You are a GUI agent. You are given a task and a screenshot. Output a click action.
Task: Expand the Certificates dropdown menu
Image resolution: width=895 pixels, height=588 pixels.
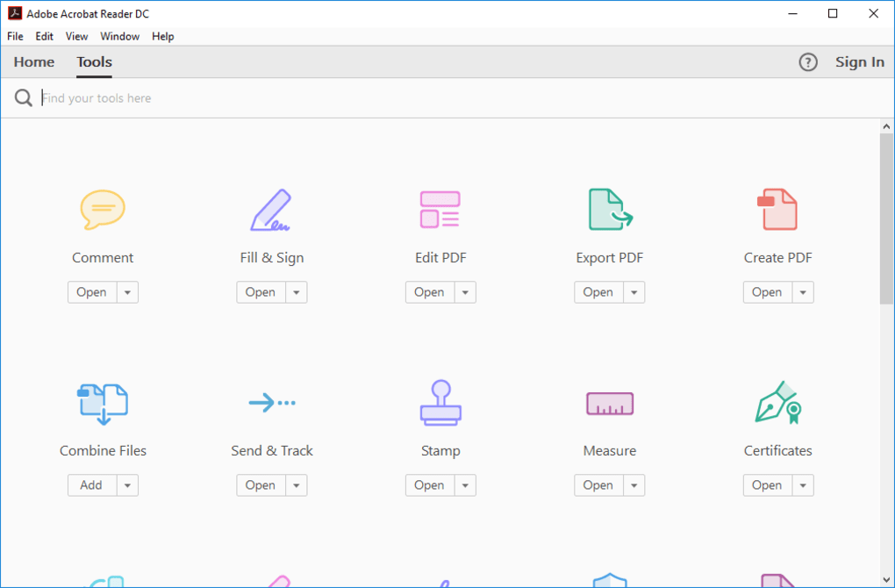point(804,484)
